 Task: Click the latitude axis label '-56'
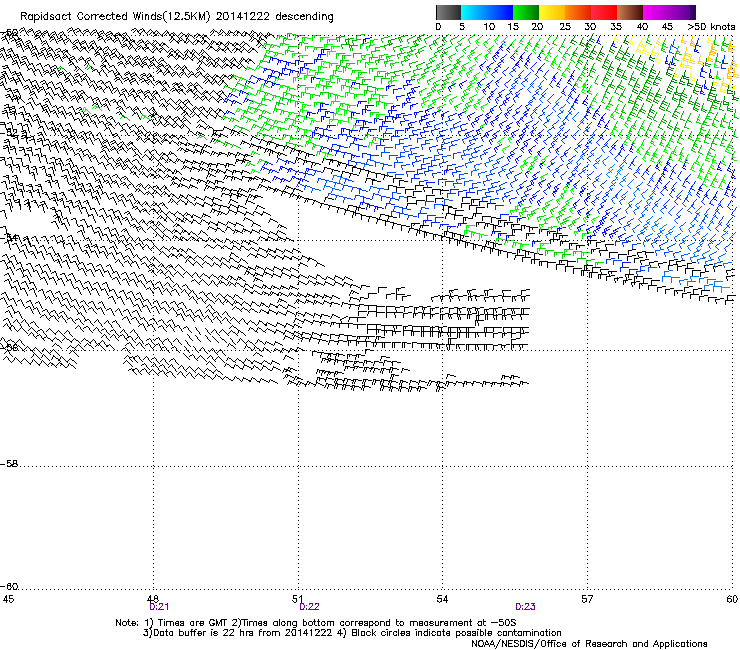click(x=9, y=347)
